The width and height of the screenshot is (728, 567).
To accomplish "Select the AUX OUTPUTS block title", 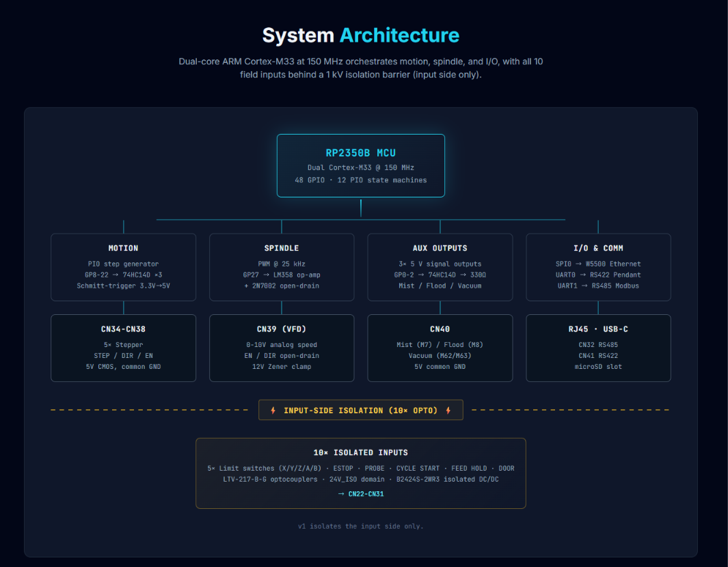I will [440, 248].
